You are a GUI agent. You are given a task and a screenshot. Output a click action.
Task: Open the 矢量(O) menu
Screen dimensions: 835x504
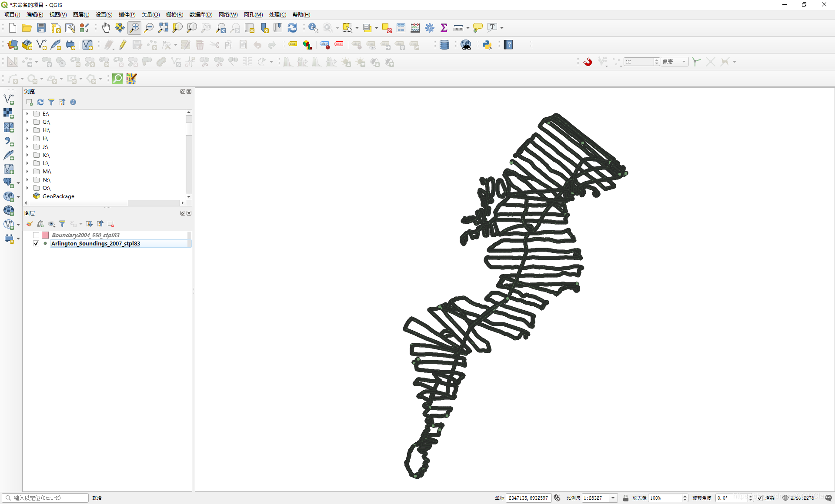(x=150, y=15)
